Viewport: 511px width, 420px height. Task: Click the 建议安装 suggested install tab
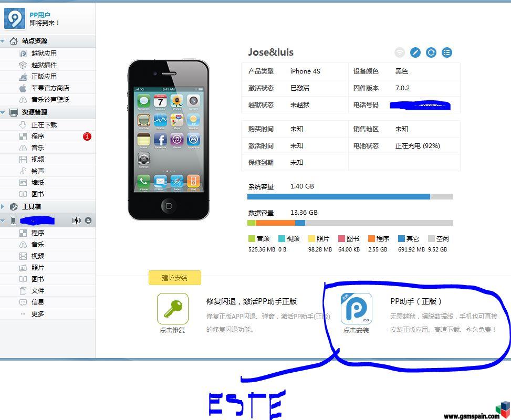175,278
